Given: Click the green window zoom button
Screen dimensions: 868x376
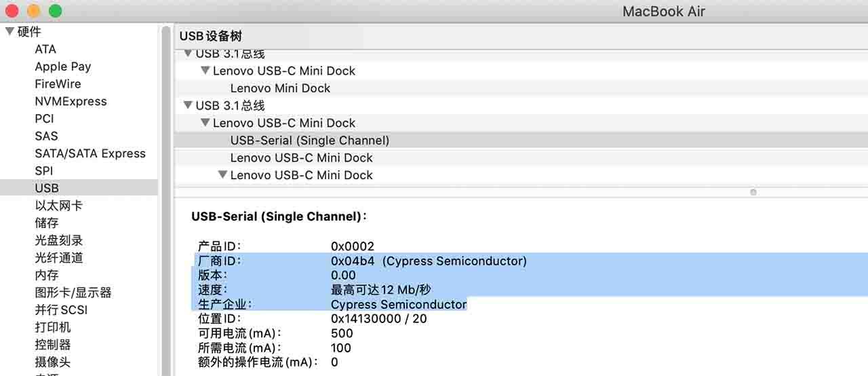Looking at the screenshot, I should (x=56, y=11).
